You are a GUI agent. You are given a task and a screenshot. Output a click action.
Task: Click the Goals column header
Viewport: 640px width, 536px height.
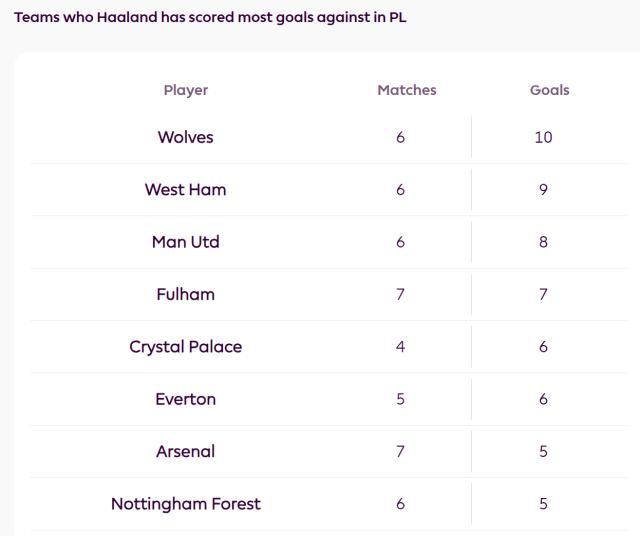pos(549,90)
